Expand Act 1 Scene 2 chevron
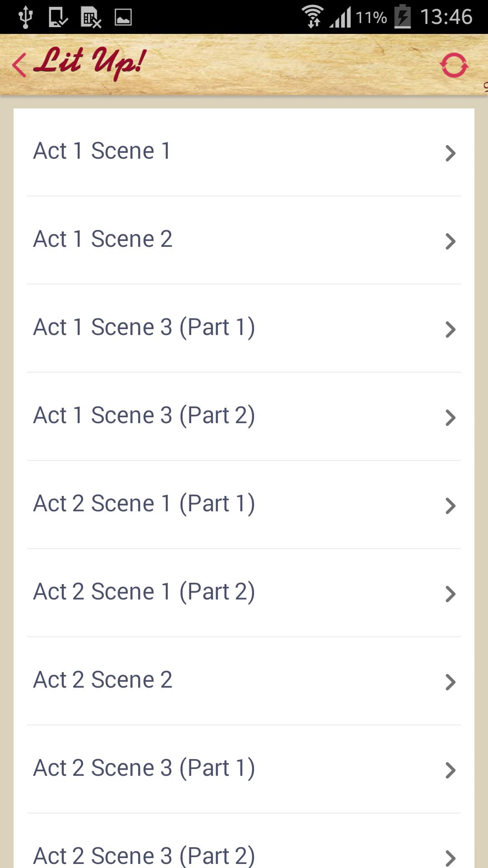 click(x=450, y=241)
